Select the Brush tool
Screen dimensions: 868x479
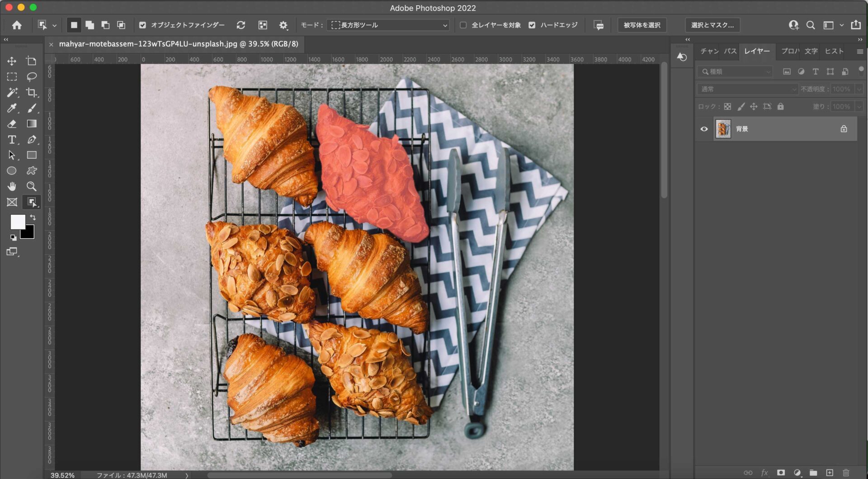coord(31,108)
